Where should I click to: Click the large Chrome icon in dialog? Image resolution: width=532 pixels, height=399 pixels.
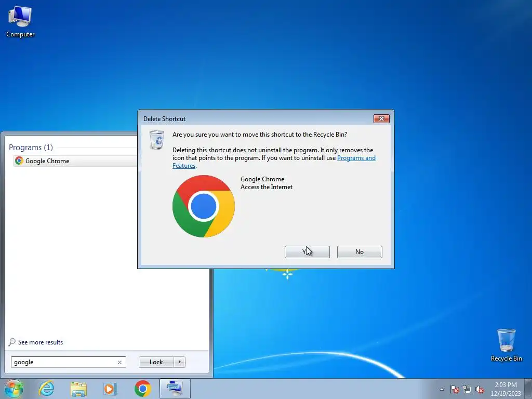204,206
